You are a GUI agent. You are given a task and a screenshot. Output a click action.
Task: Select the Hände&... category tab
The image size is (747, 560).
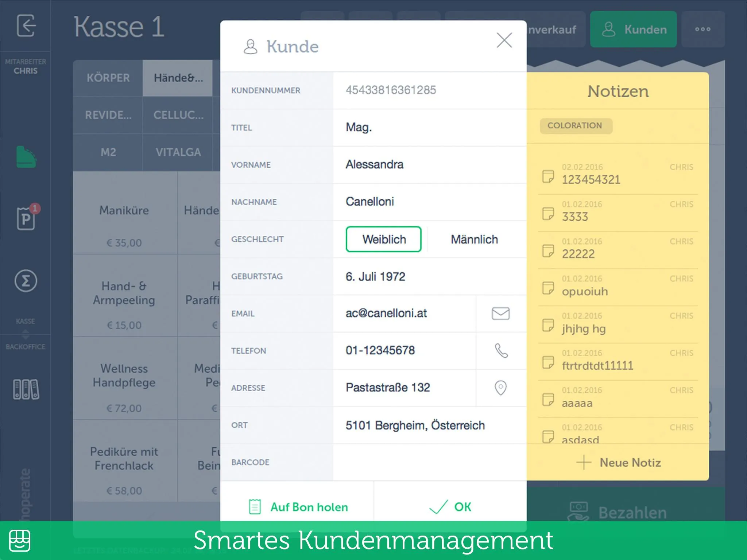pyautogui.click(x=178, y=78)
